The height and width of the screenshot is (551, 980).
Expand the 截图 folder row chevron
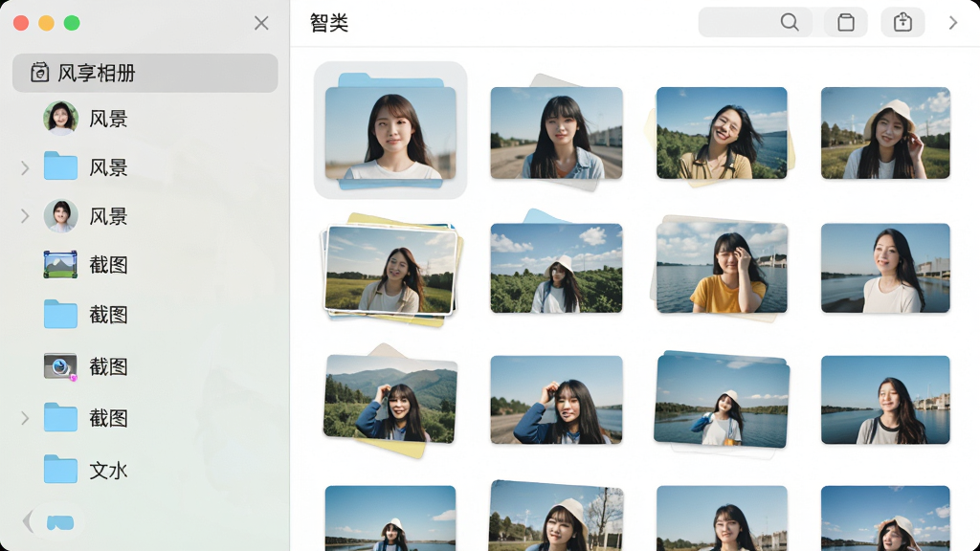(24, 418)
